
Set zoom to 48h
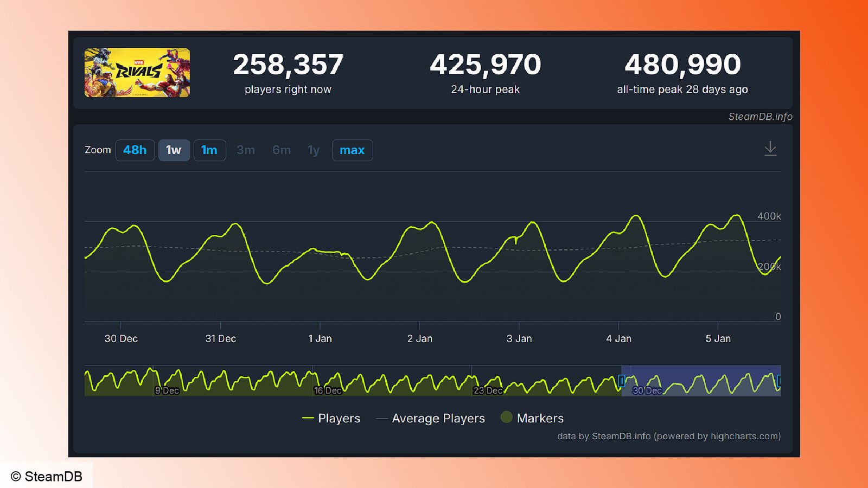click(135, 150)
